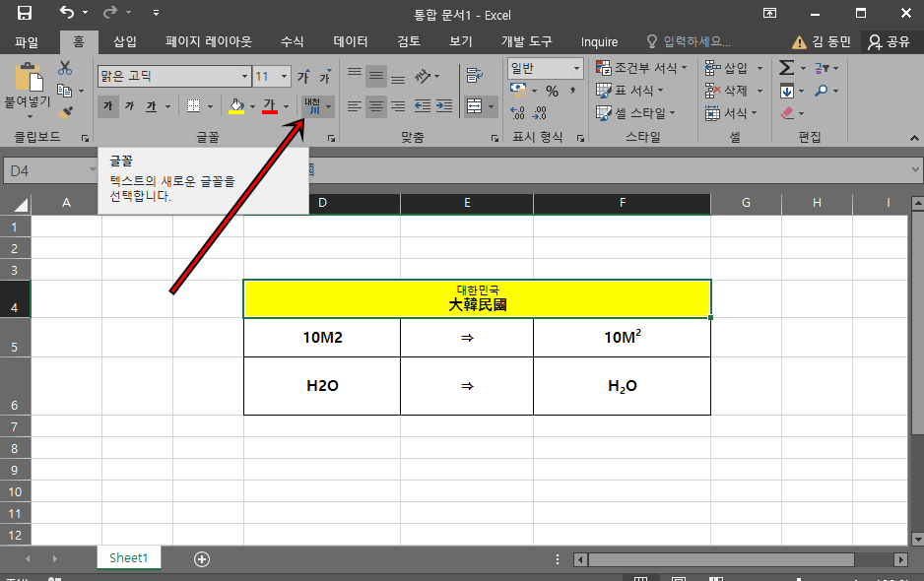Click the AutoSum sigma icon

click(787, 68)
